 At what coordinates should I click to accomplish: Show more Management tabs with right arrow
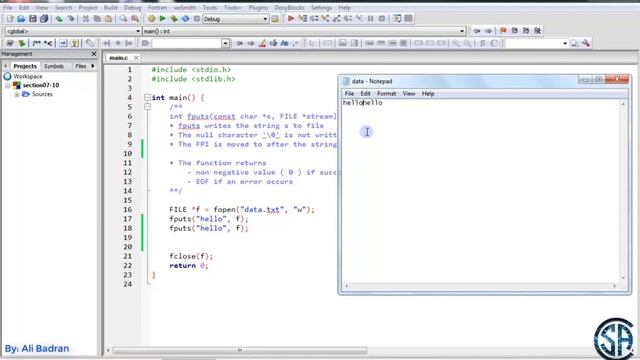click(93, 66)
